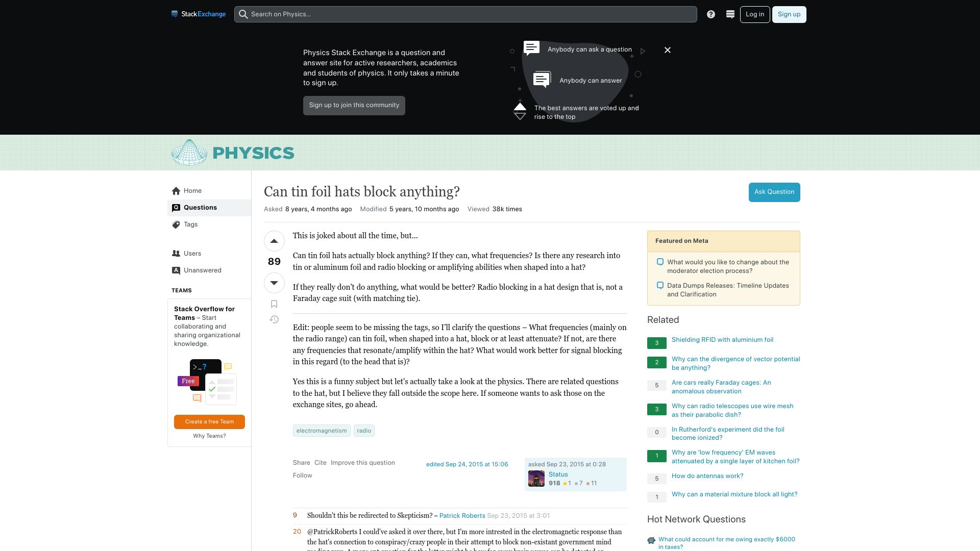
Task: Open Patrick Roberts commenter profile
Action: point(462,516)
